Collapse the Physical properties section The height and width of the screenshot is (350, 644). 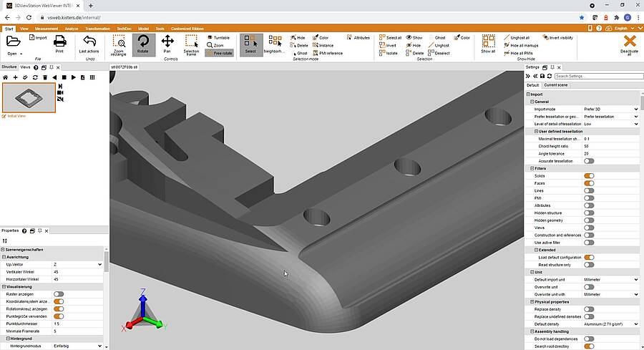[532, 302]
